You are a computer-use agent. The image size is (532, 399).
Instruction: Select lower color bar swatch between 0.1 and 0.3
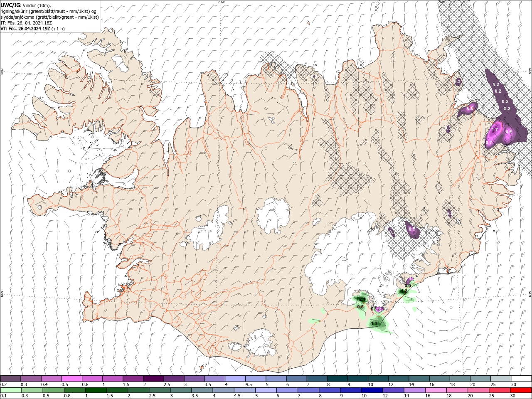[x=11, y=390]
